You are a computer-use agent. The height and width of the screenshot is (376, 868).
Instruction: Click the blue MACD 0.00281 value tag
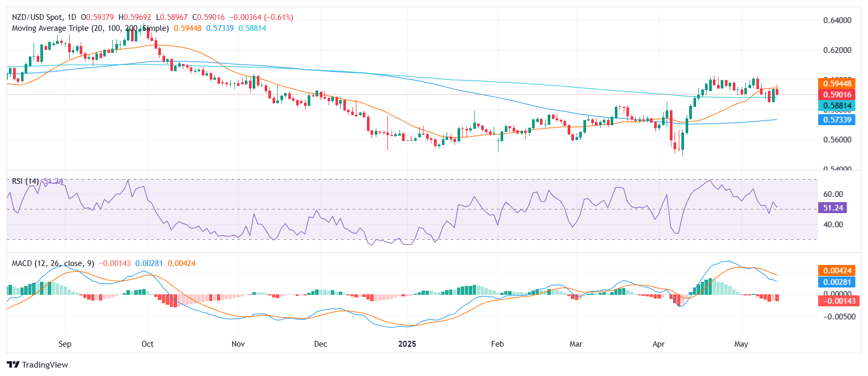[x=837, y=282]
